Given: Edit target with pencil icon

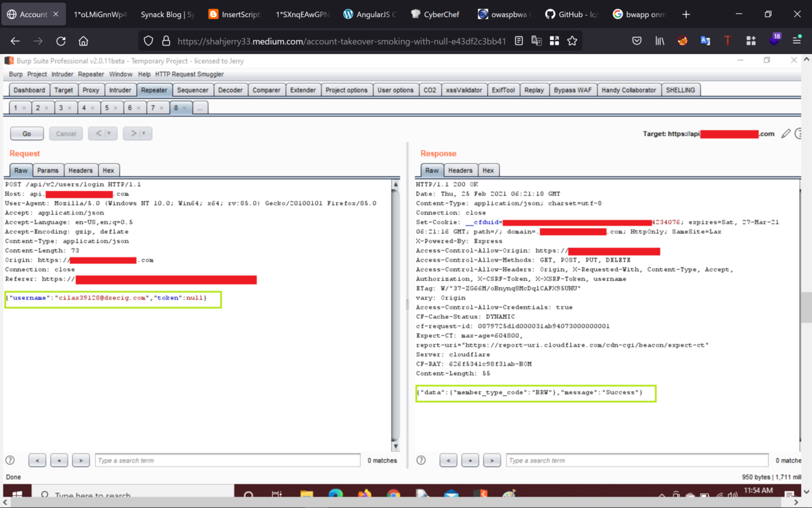Looking at the screenshot, I should coord(786,134).
